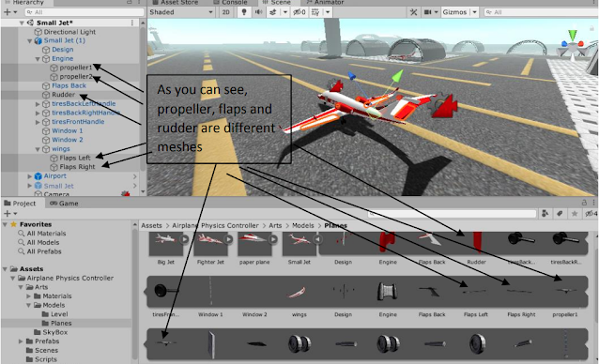Click the scene orientation gizmo
Viewport: 599px width, 364px height.
click(x=572, y=46)
